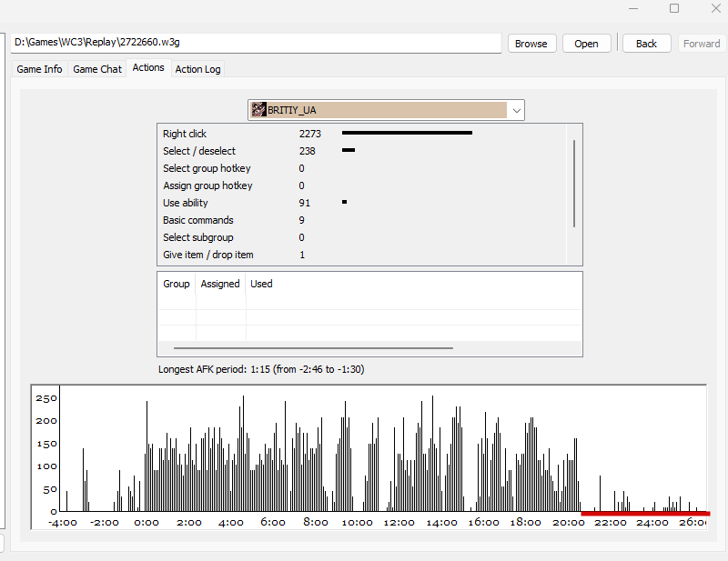Expand the player selection dropdown arrow
The image size is (728, 561).
[516, 110]
